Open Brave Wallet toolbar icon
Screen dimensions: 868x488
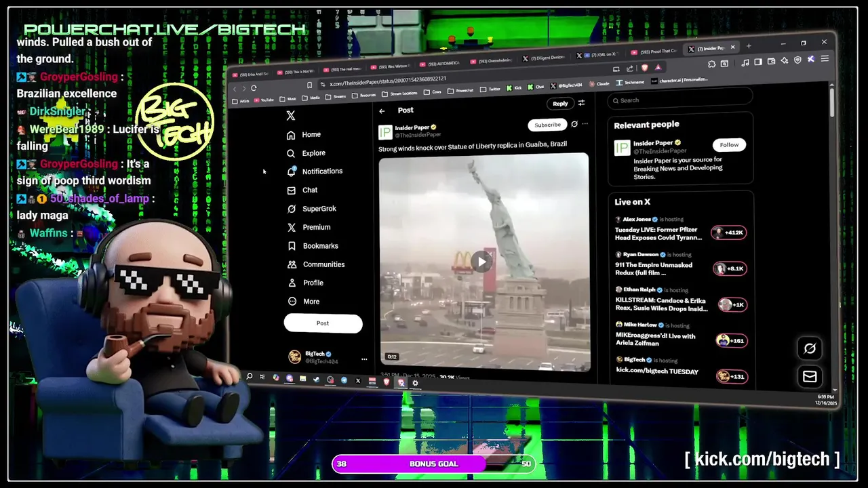point(771,61)
